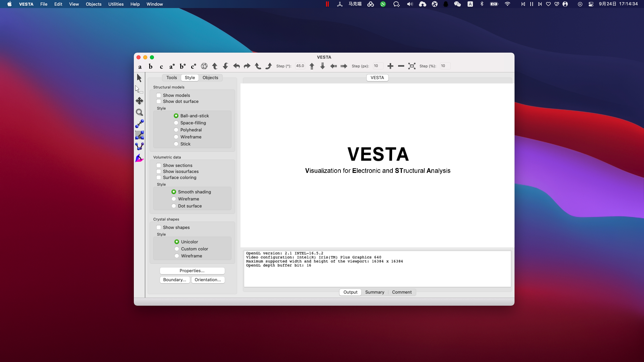Click the fit-to-screen zoom icon
This screenshot has width=644, height=362.
[412, 66]
